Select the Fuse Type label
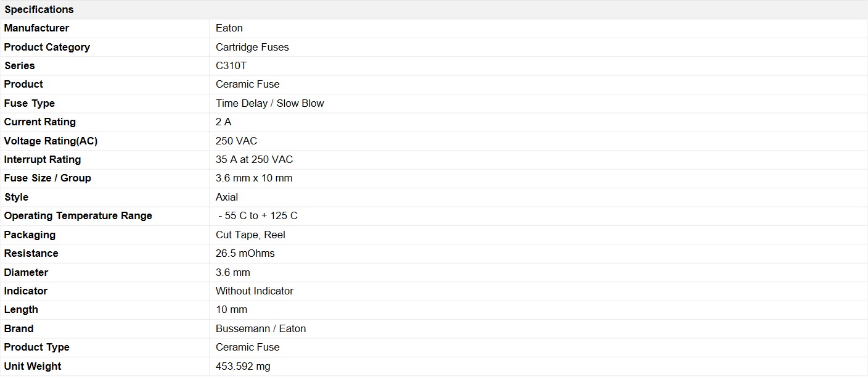The width and height of the screenshot is (868, 379). 30,103
